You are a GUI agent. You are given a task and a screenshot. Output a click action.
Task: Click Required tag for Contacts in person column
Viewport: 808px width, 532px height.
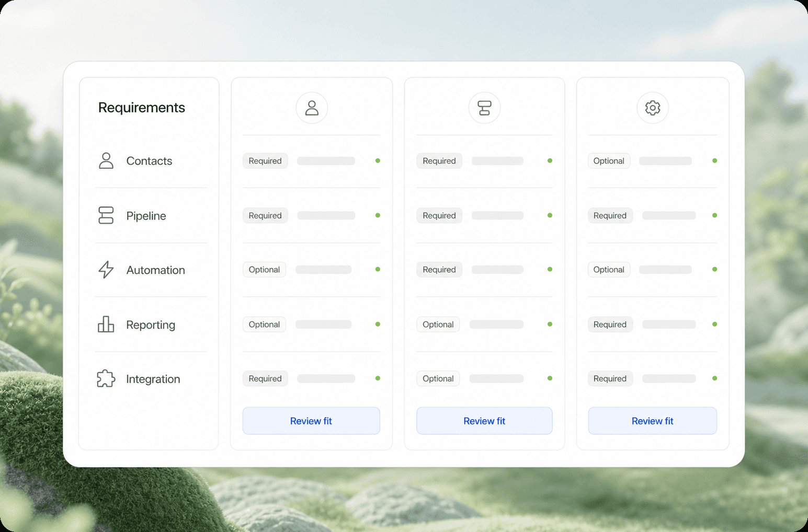click(x=265, y=161)
